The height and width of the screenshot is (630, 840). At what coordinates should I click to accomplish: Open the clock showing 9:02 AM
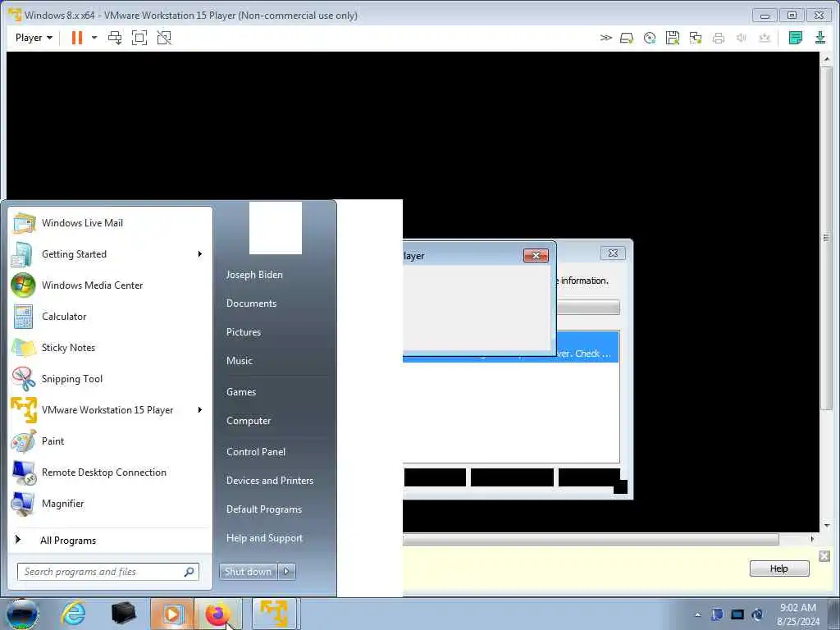click(798, 614)
